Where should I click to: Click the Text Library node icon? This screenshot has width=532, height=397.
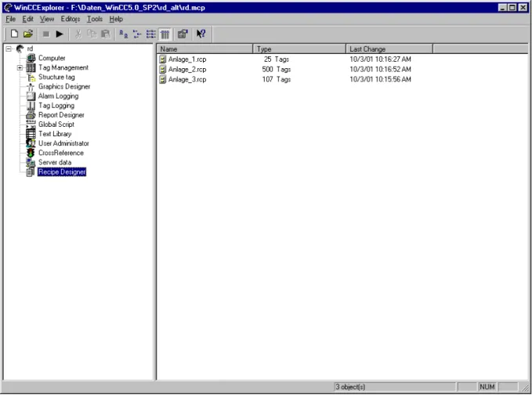coord(31,134)
